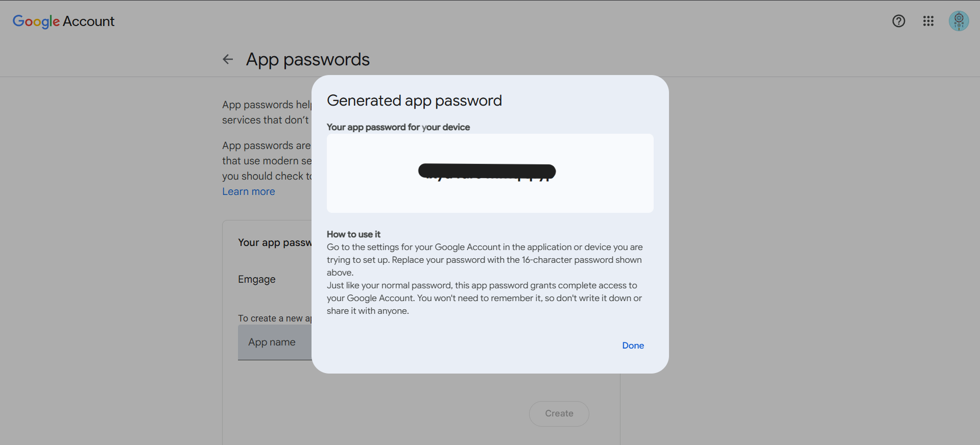Click the help question mark icon
This screenshot has width=980, height=445.
click(x=898, y=21)
